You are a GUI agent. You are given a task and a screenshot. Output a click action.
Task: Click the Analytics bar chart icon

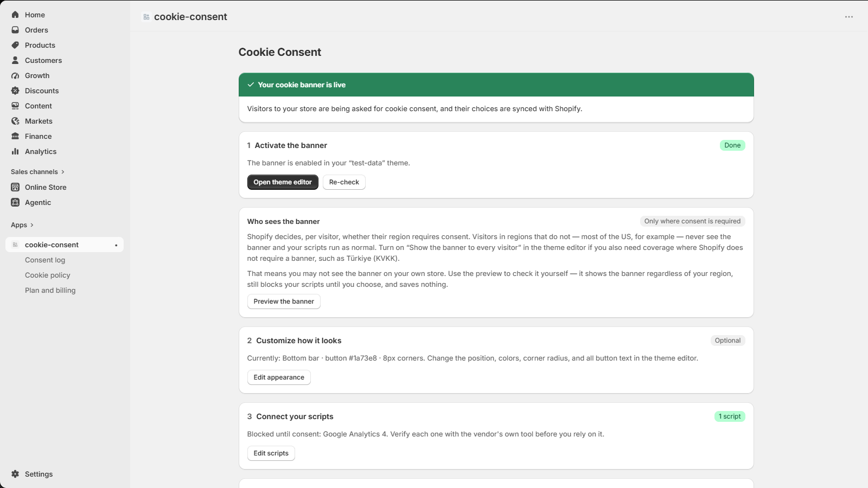pos(15,151)
